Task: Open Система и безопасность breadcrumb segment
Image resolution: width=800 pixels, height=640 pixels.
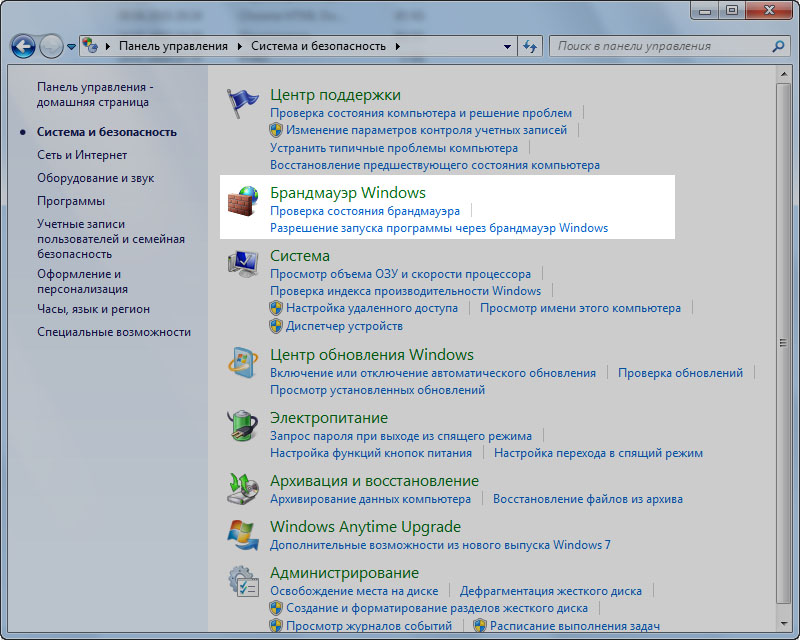Action: click(318, 46)
